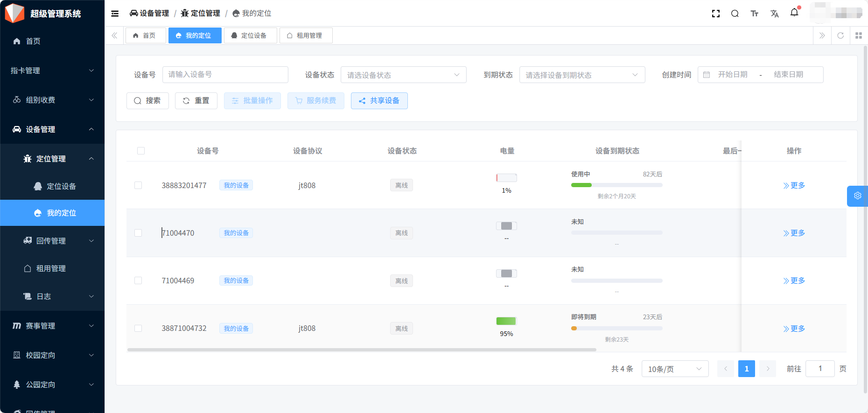Viewport: 868px width, 413px height.
Task: Check the select-all checkbox in table header
Action: (141, 151)
